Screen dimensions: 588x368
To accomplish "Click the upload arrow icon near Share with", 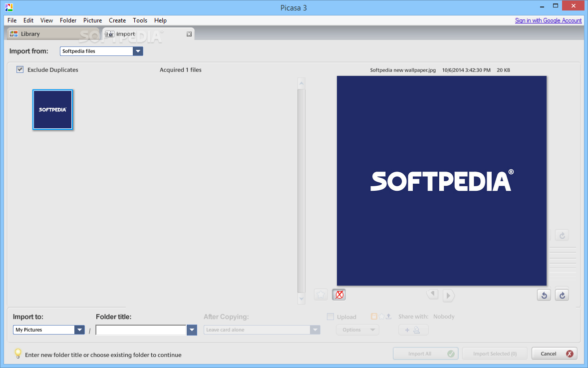I will tap(388, 316).
